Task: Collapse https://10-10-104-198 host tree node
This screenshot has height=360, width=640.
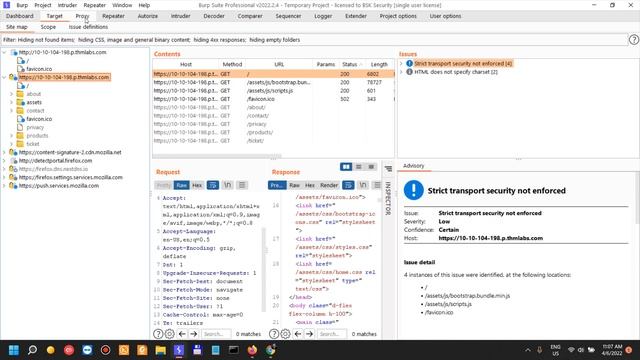Action: click(x=4, y=77)
